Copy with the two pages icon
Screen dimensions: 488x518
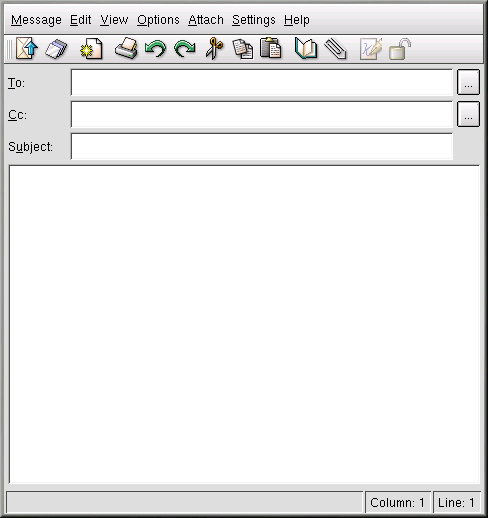(x=243, y=49)
